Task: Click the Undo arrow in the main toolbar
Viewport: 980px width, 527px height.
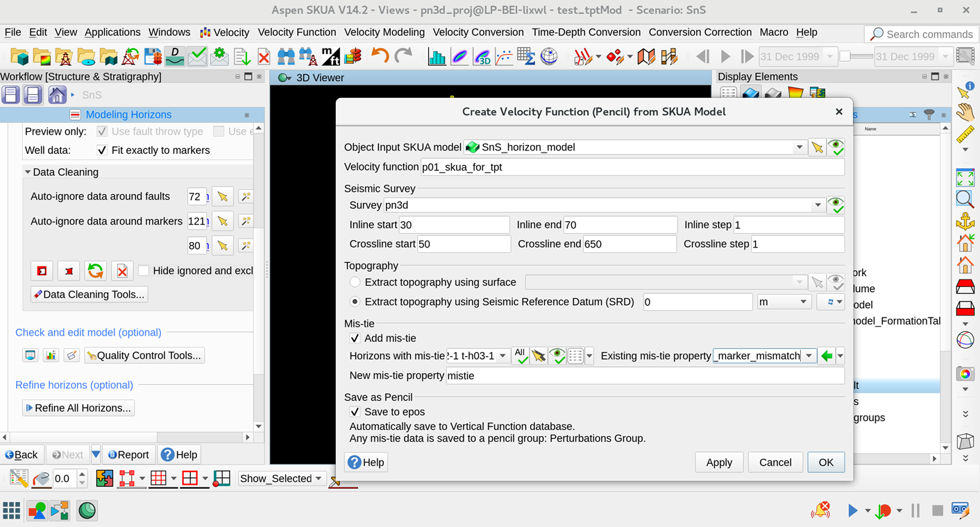Action: click(380, 56)
